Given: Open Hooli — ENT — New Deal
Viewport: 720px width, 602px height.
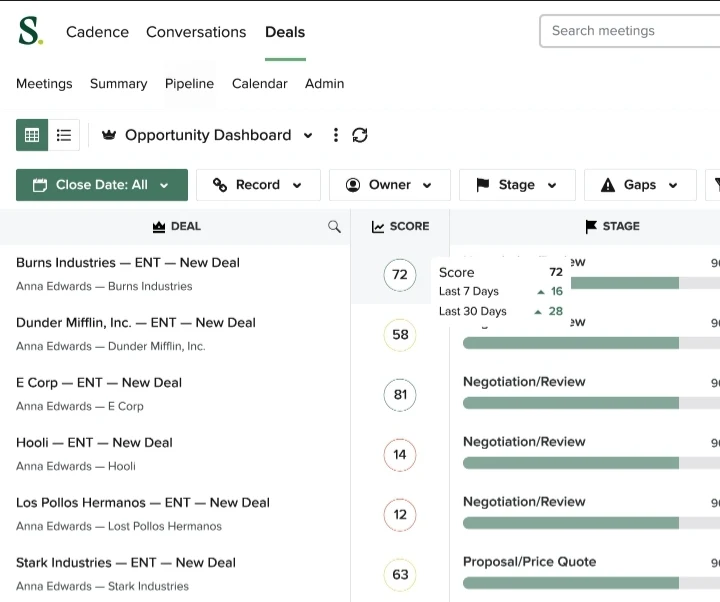Looking at the screenshot, I should tap(94, 443).
